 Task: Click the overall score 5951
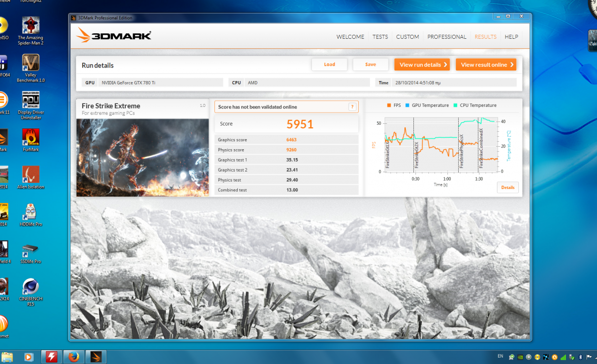click(300, 124)
